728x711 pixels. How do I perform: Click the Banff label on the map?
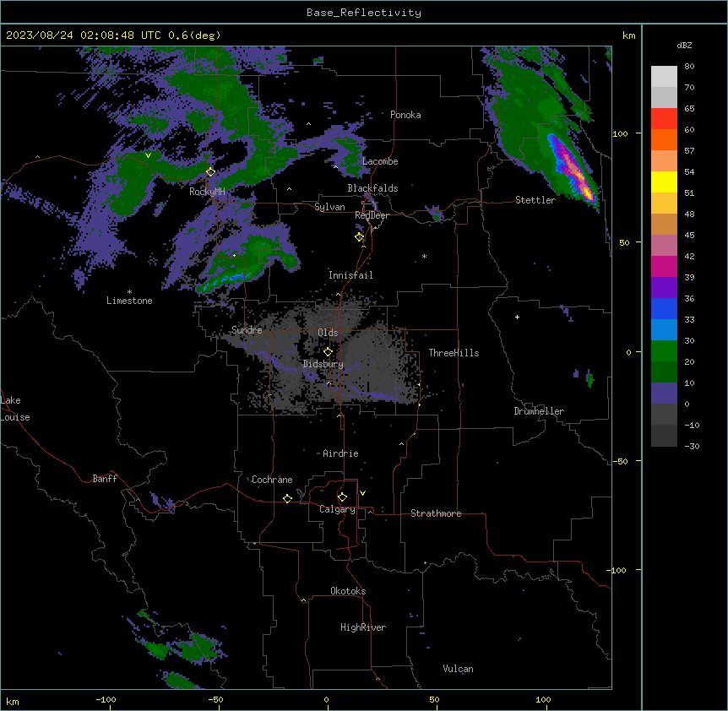pyautogui.click(x=105, y=479)
